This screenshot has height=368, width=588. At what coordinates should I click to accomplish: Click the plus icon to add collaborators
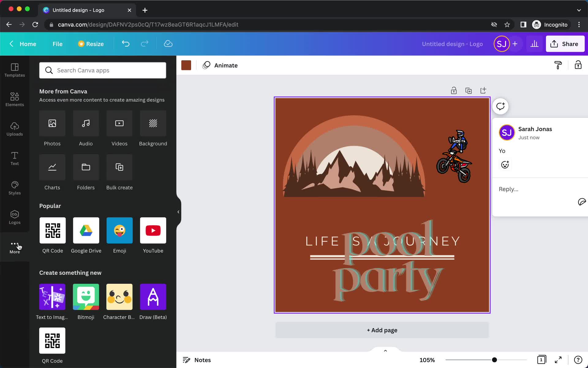[x=515, y=44]
